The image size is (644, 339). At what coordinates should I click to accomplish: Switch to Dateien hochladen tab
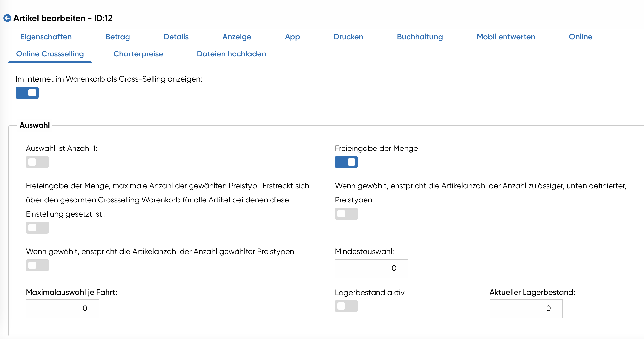coord(231,54)
